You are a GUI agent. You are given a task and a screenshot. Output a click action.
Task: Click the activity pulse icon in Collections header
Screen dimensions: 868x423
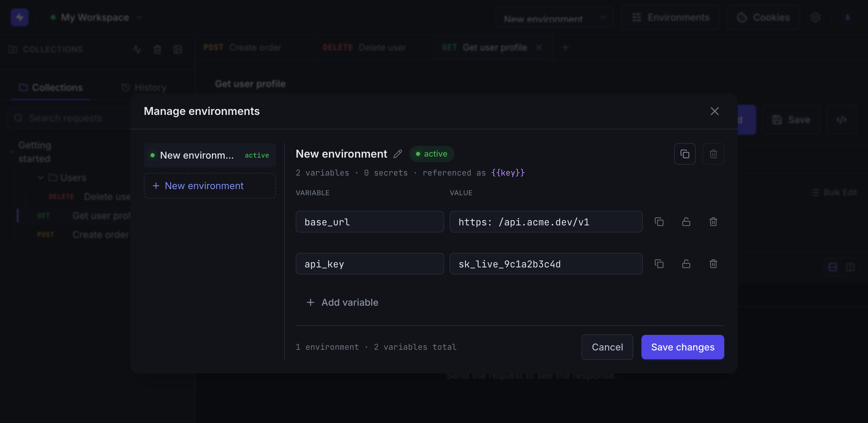[x=137, y=49]
